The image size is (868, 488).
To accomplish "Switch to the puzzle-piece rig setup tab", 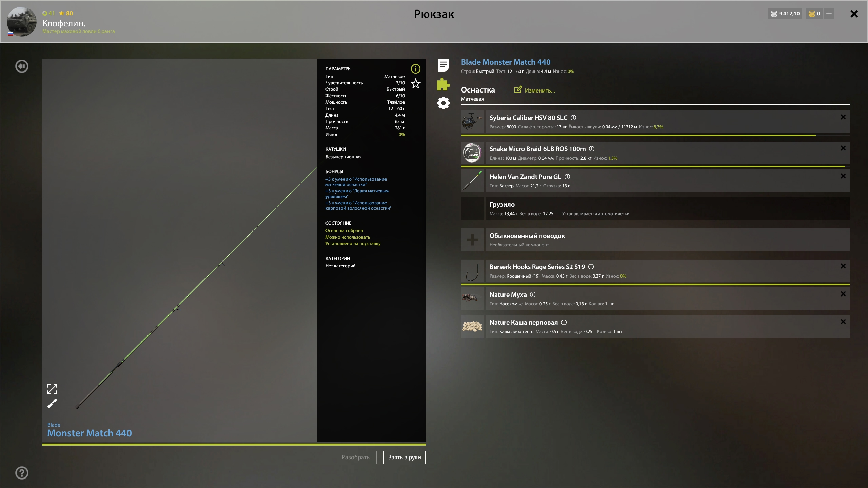I will coord(443,84).
